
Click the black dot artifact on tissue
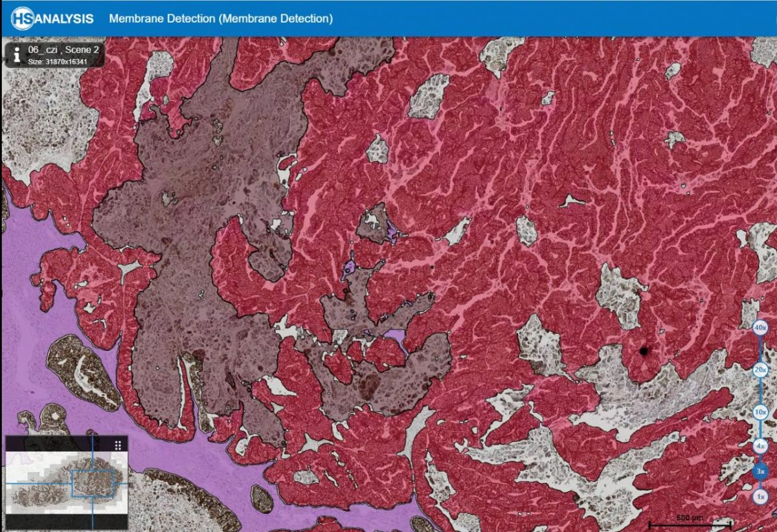pyautogui.click(x=644, y=351)
